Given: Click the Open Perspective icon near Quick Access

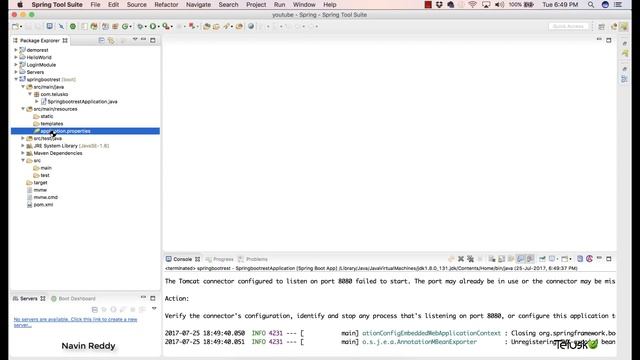Looking at the screenshot, I should [601, 27].
